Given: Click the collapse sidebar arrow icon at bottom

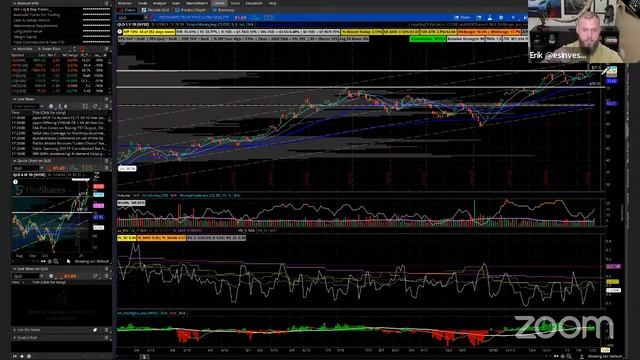Looking at the screenshot, I should pos(15,356).
